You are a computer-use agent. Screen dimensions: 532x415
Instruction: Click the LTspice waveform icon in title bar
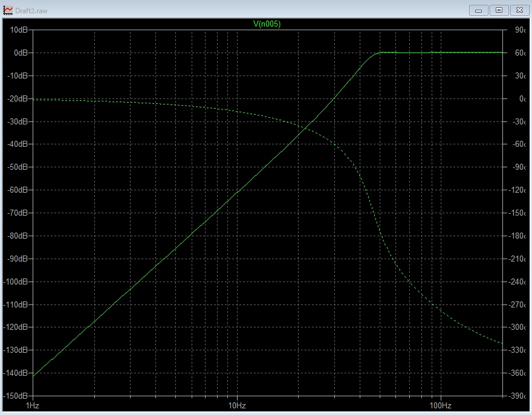pyautogui.click(x=8, y=10)
